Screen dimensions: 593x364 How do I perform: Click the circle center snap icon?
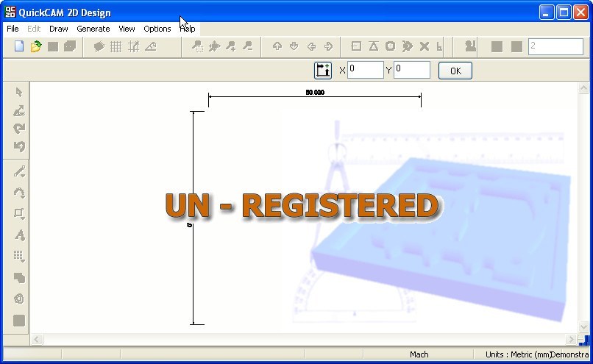click(x=390, y=46)
